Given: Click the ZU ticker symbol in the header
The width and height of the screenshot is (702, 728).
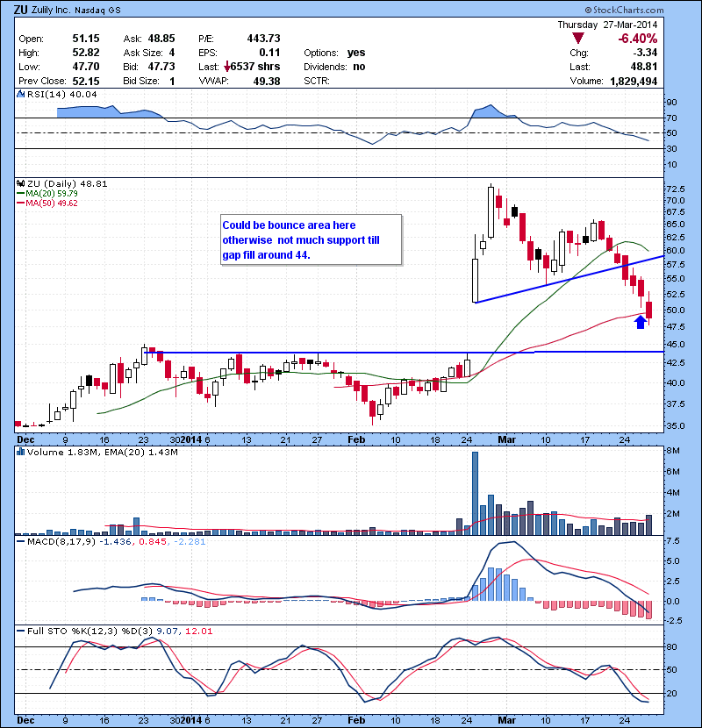Looking at the screenshot, I should coord(20,10).
